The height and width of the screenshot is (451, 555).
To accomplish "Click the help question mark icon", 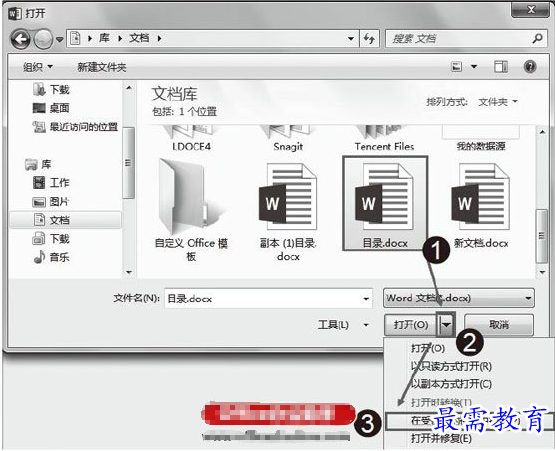I will [x=530, y=67].
